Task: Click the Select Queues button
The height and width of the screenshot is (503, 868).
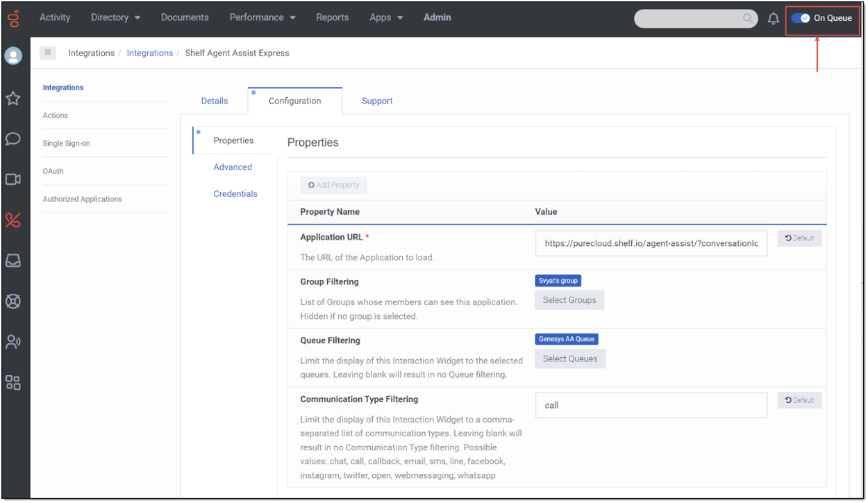Action: coord(570,358)
